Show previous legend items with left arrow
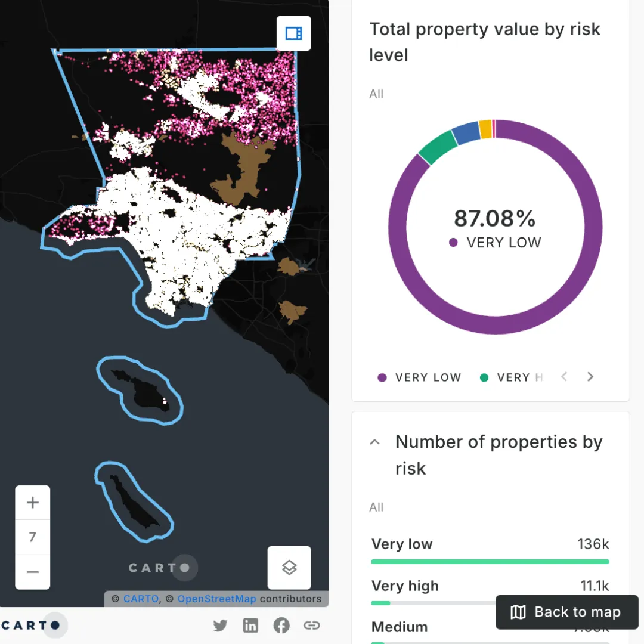Screen dimensions: 644x644 [x=564, y=377]
